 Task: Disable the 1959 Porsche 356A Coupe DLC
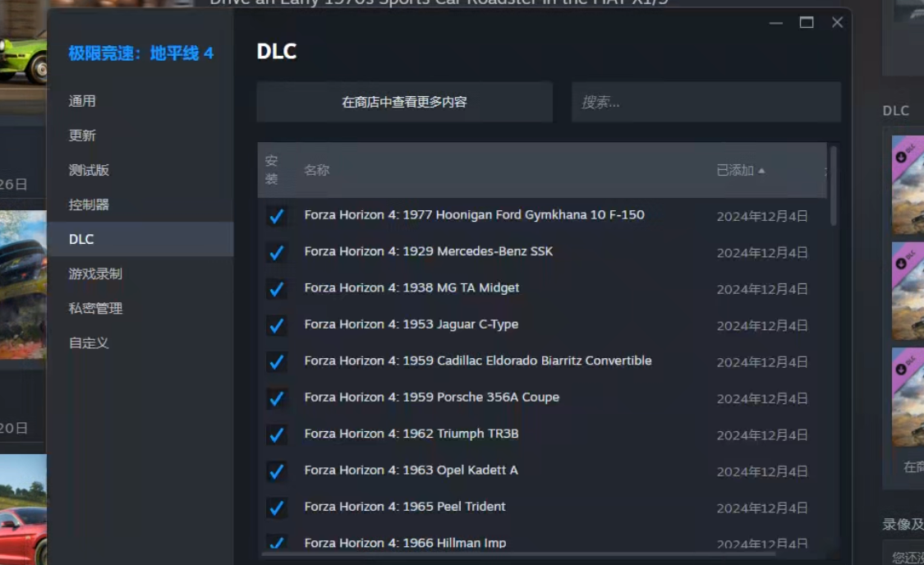(x=277, y=398)
